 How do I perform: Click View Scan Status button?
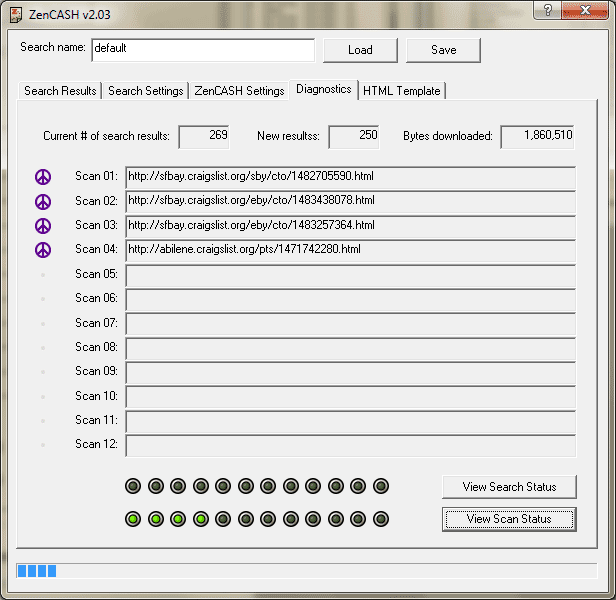coord(509,519)
